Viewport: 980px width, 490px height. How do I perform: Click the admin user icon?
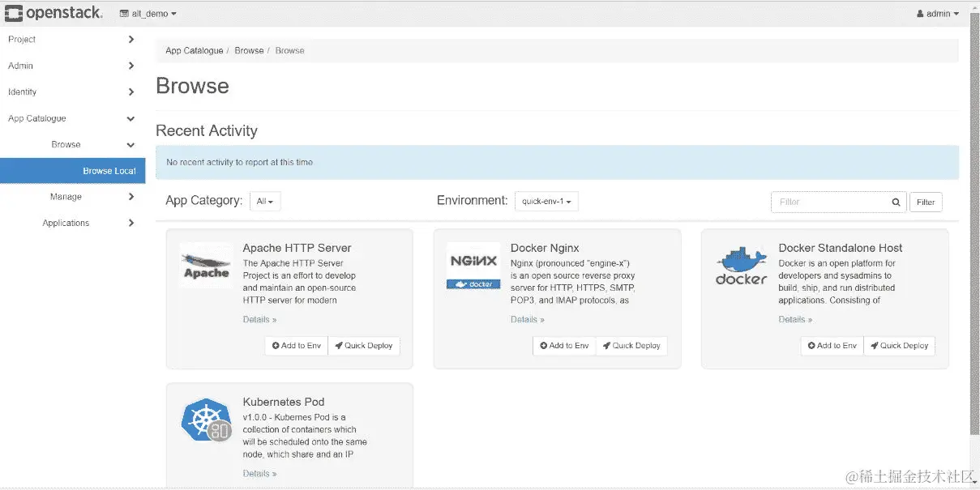(920, 14)
